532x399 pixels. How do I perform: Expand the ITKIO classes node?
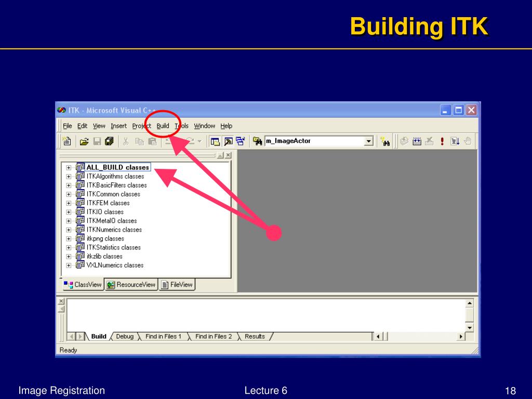click(x=69, y=212)
